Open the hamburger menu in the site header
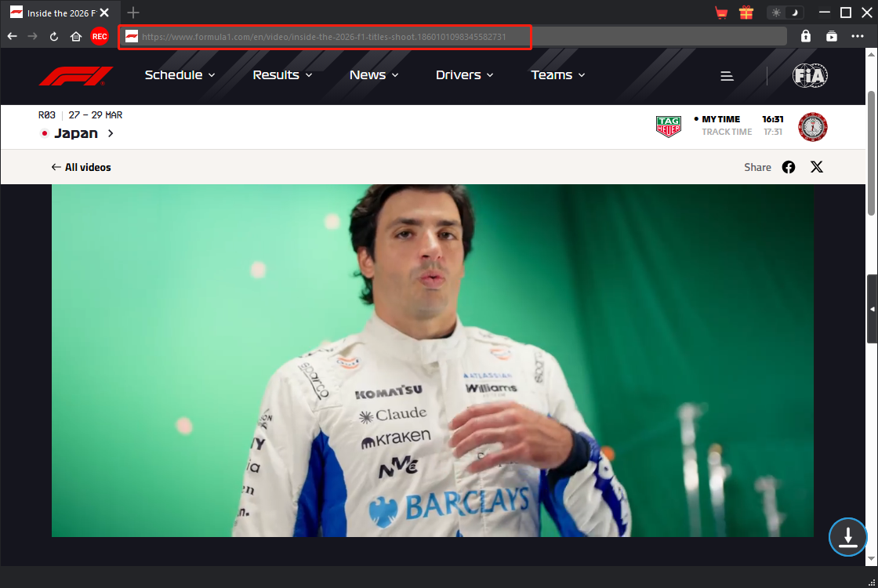Viewport: 878px width, 588px height. (727, 76)
